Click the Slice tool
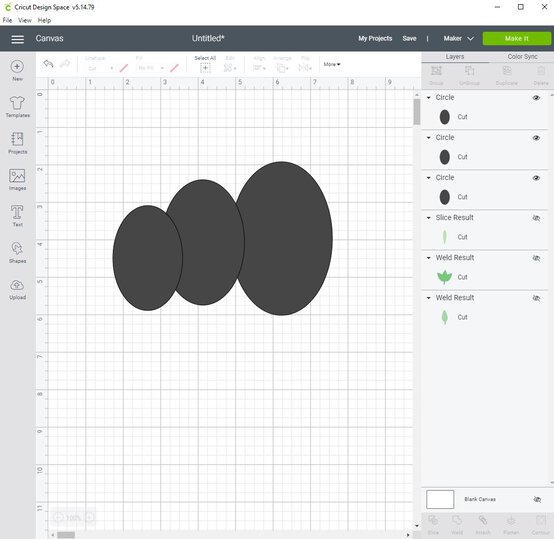The image size is (554, 539). tap(433, 525)
